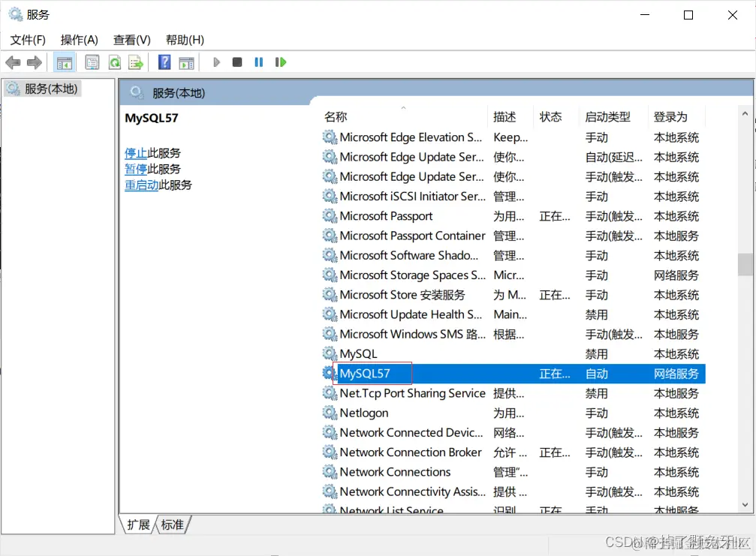Select the gear icon of Netlogon row
Viewport: 756px width, 556px height.
click(330, 413)
